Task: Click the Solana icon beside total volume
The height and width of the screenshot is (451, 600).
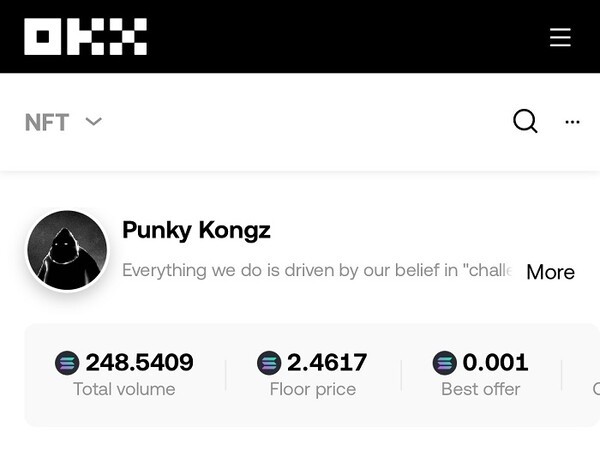Action: tap(67, 363)
